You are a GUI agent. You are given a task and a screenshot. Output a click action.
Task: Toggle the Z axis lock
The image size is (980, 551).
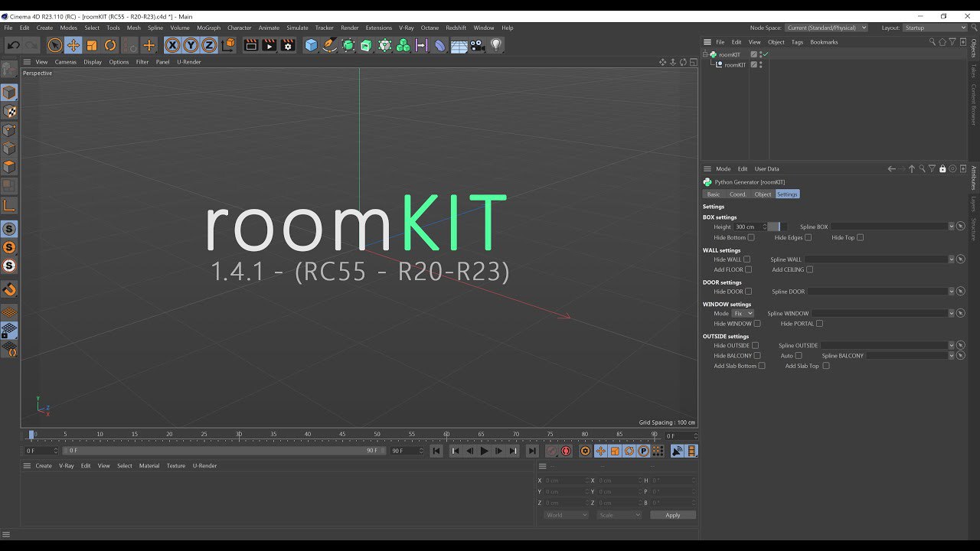click(209, 45)
